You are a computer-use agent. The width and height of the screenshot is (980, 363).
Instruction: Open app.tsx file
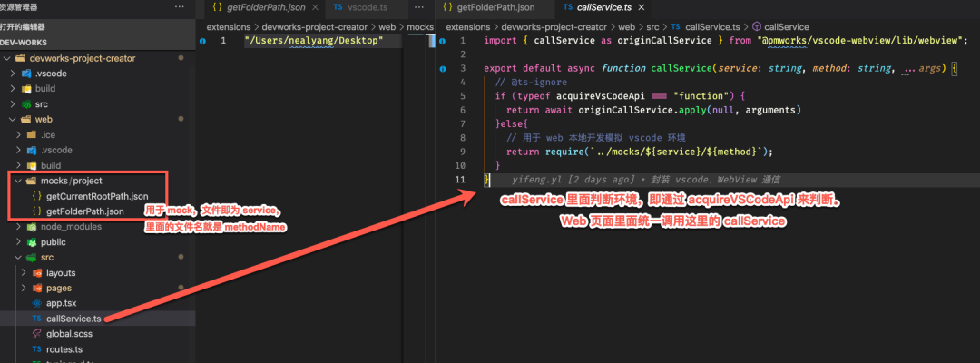click(x=61, y=303)
